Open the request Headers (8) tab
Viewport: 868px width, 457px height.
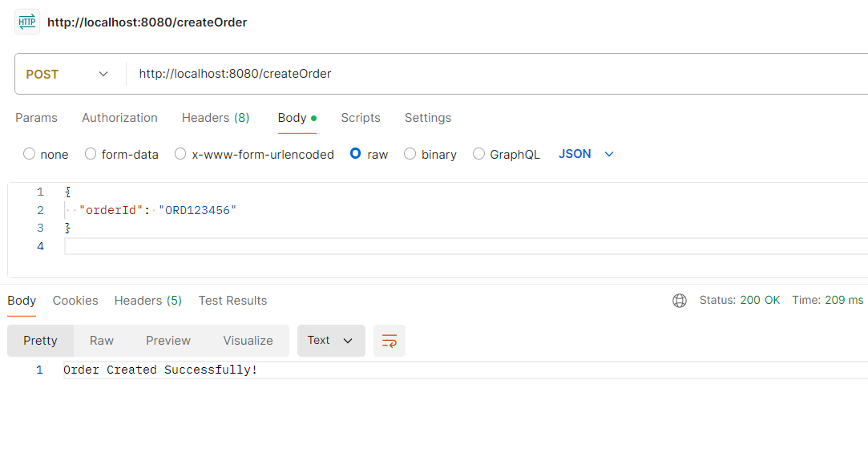pyautogui.click(x=216, y=118)
